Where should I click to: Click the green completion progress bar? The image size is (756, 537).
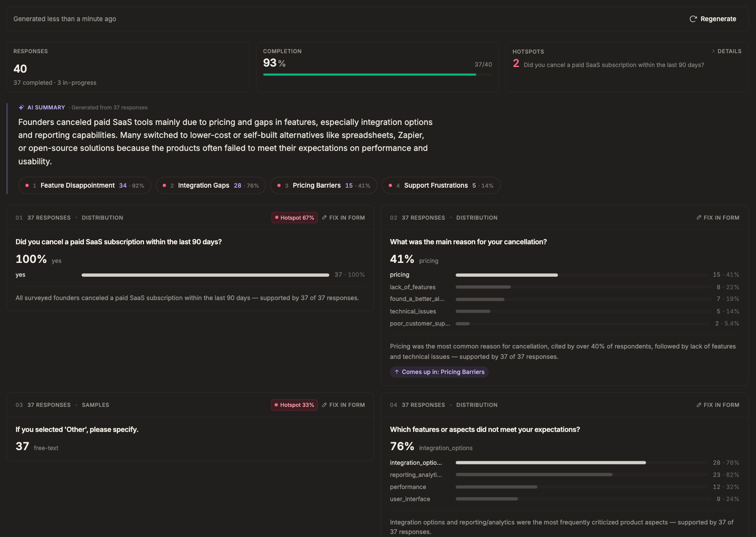pyautogui.click(x=370, y=74)
